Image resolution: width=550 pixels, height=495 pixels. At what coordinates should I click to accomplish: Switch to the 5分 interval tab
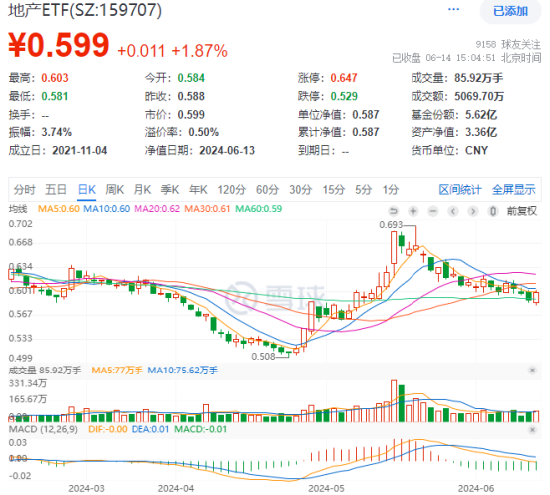pos(363,190)
